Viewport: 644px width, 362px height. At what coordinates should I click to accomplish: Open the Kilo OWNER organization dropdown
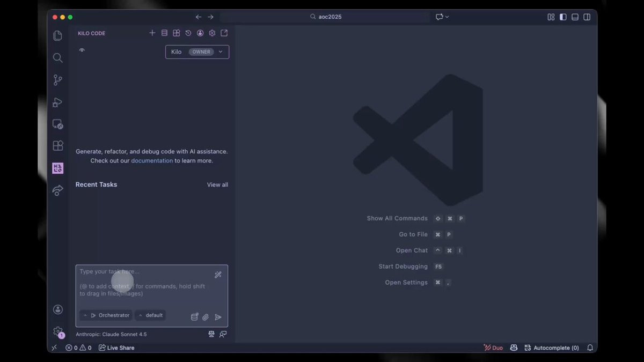197,52
